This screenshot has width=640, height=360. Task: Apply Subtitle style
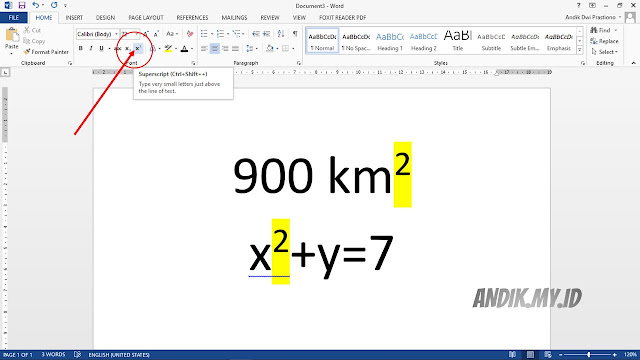(x=491, y=41)
